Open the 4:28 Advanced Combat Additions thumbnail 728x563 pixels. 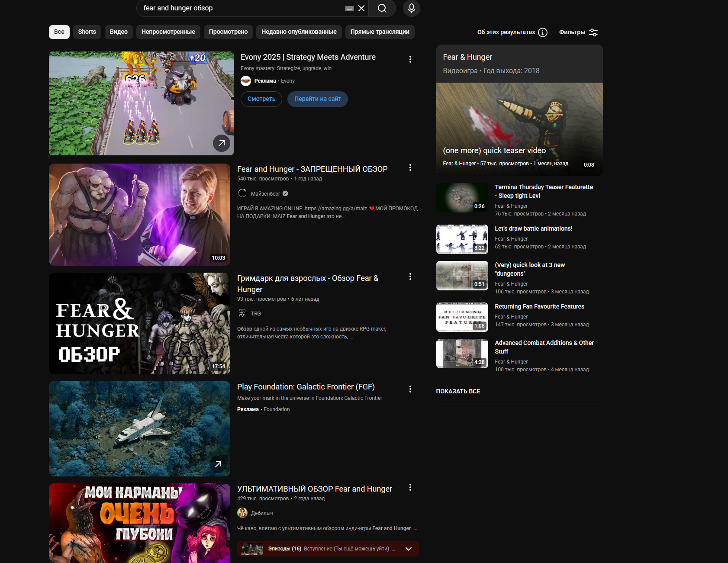[x=462, y=354]
